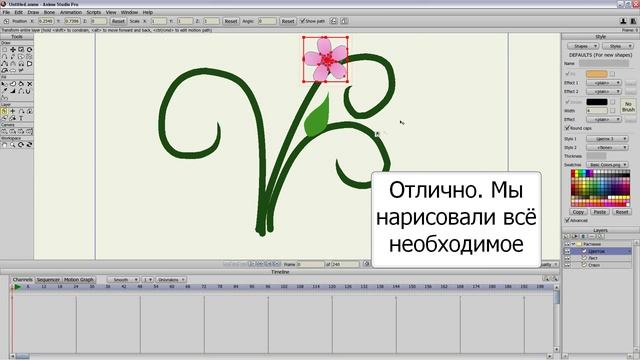Click the New Layer icon in Layers panel
Viewport: 640px width, 360px height.
566,236
